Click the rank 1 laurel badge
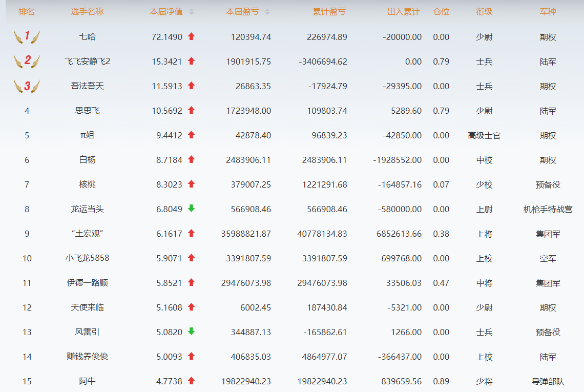The image size is (584, 392). 27,36
